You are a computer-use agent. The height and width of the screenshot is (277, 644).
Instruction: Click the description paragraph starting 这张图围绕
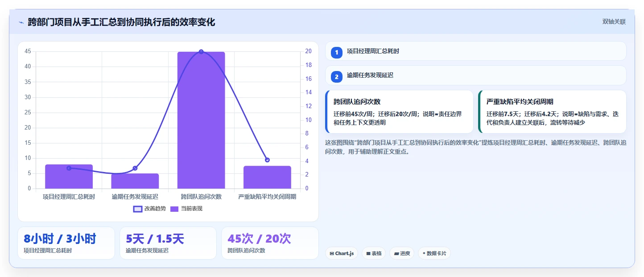476,147
